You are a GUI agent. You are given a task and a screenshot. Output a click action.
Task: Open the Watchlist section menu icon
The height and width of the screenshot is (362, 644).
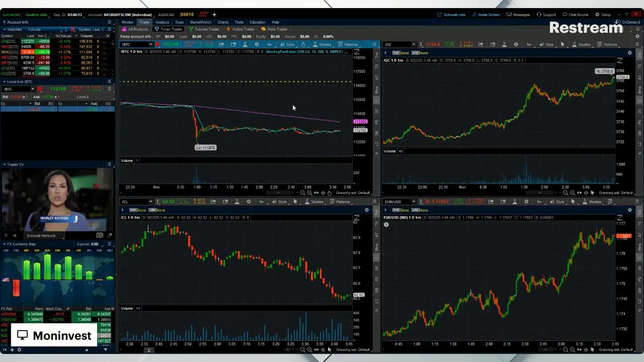(x=109, y=29)
